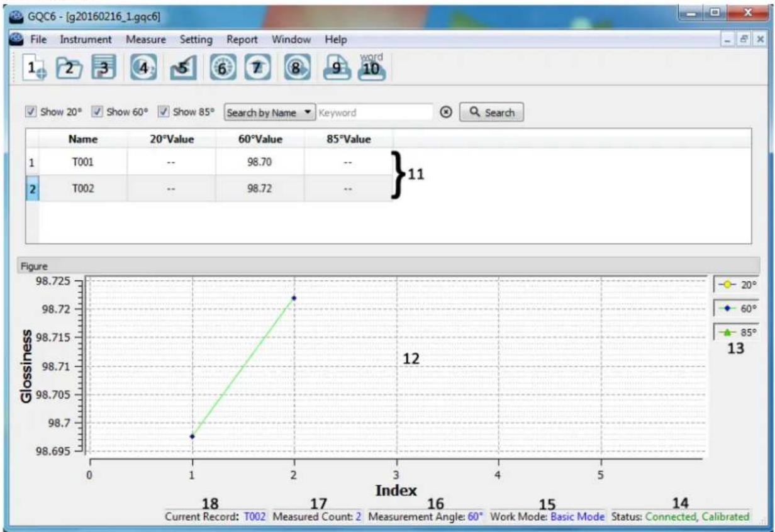Click the chart data point at index 2
The width and height of the screenshot is (775, 532).
(x=294, y=298)
